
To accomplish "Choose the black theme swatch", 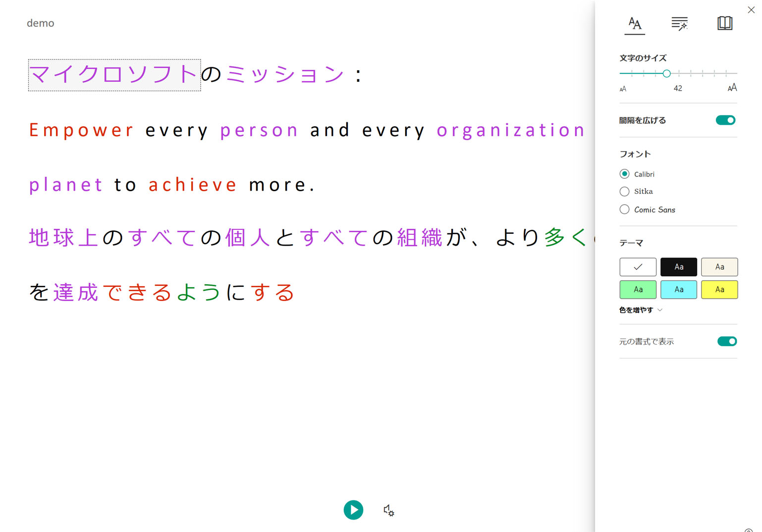I will [678, 267].
